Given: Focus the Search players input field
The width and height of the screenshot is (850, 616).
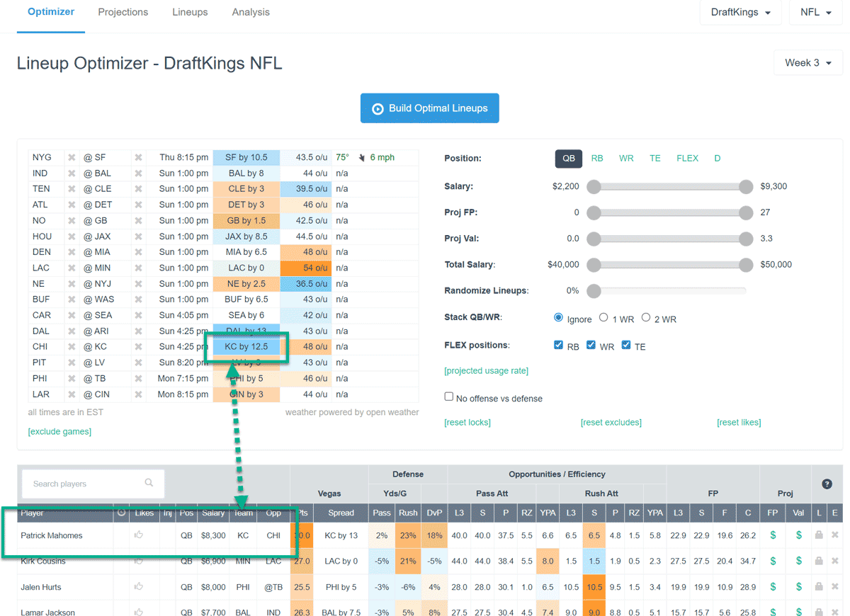Looking at the screenshot, I should pos(93,484).
